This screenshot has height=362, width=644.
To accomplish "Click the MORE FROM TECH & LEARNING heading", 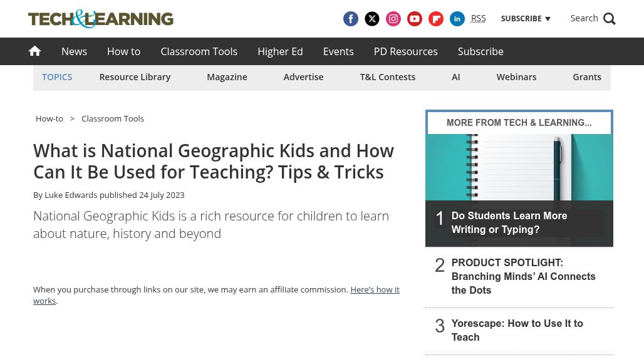I will pyautogui.click(x=519, y=123).
